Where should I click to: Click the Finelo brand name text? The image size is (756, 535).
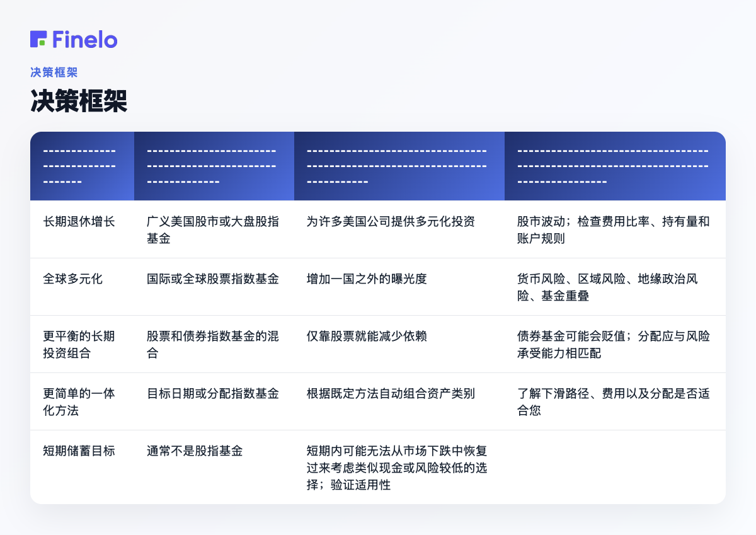(x=85, y=39)
